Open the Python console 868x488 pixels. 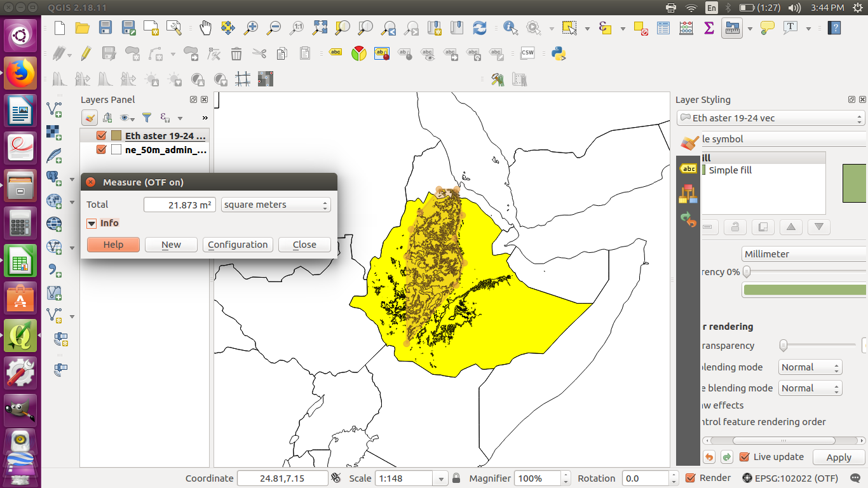[559, 53]
